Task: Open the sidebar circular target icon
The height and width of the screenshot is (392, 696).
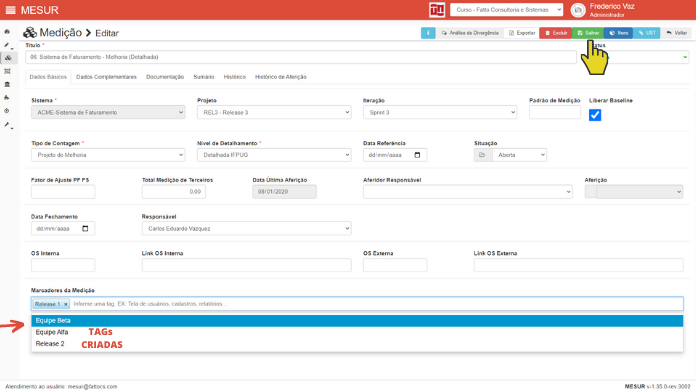Action: [7, 111]
